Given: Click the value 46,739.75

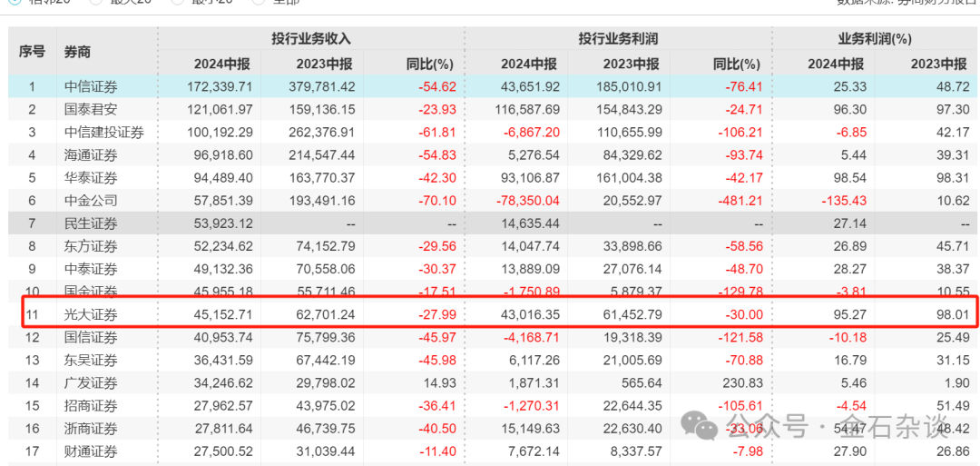Looking at the screenshot, I should click(324, 429).
